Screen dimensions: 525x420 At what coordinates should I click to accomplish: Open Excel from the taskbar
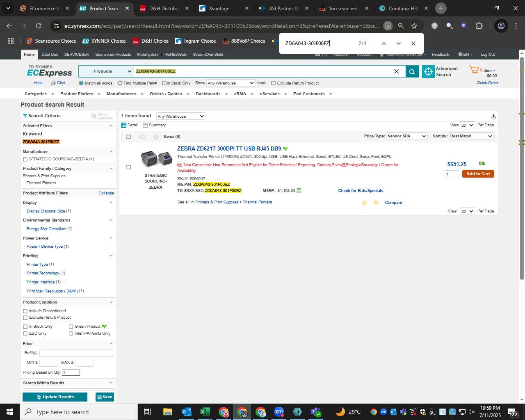click(205, 412)
